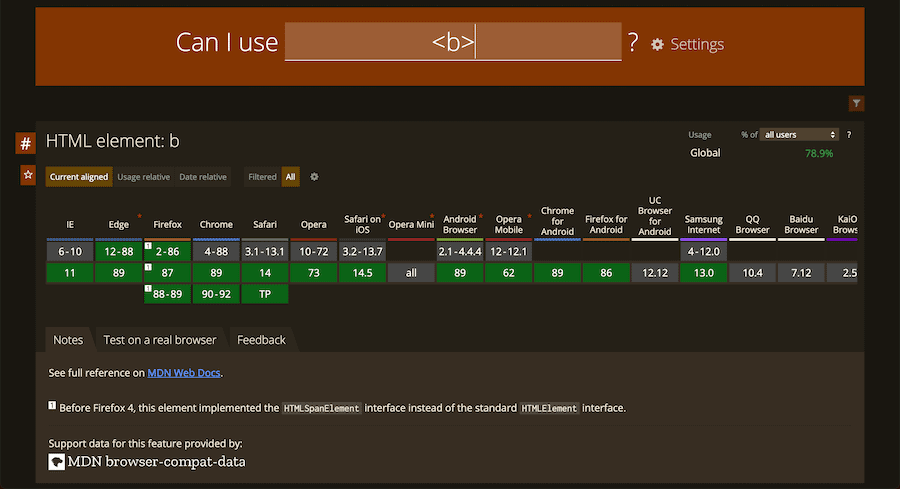Toggle the Filtered browsers option
900x489 pixels.
(262, 177)
